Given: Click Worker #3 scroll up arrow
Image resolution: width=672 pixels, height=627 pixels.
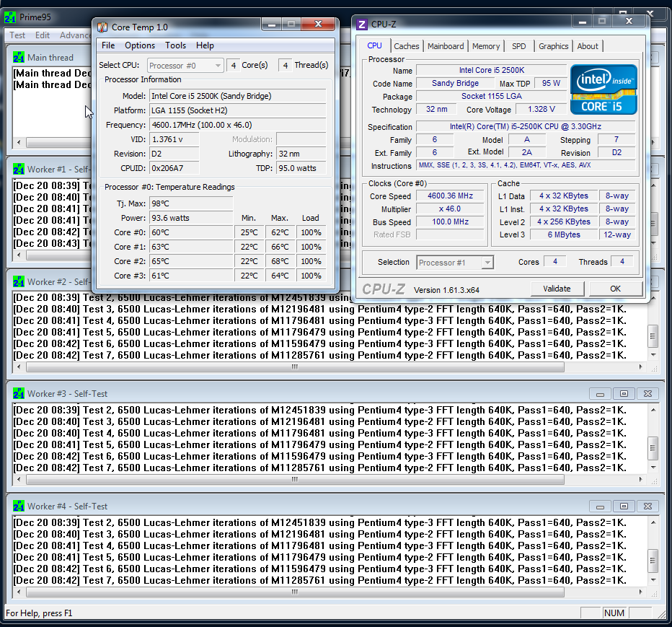Looking at the screenshot, I should click(x=653, y=410).
